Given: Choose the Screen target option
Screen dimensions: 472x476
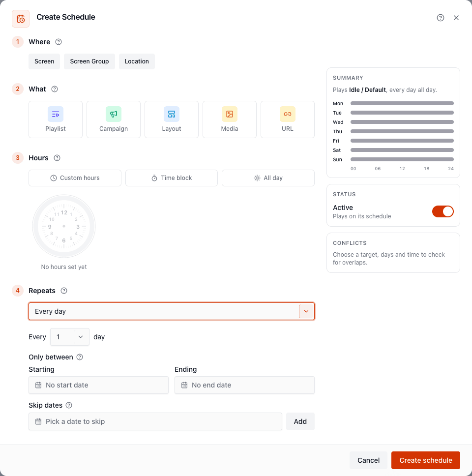Looking at the screenshot, I should click(x=44, y=61).
